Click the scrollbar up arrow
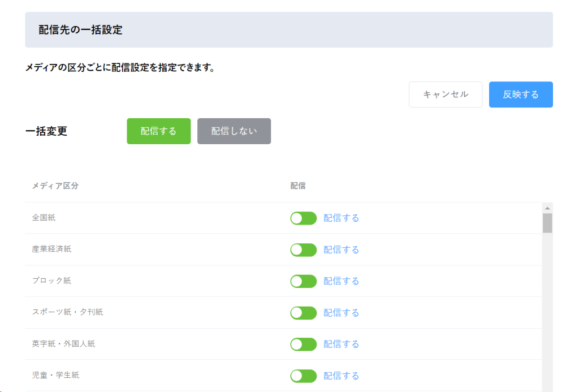Screen dimensions: 579x392 547,208
